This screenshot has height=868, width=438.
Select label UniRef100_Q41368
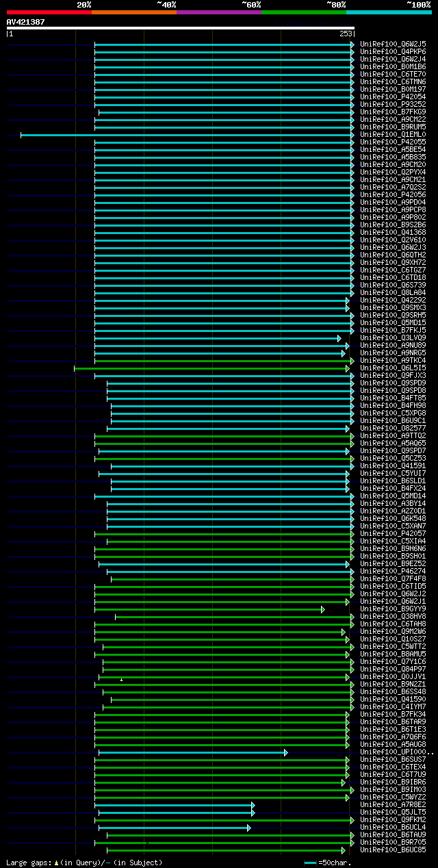(x=393, y=232)
